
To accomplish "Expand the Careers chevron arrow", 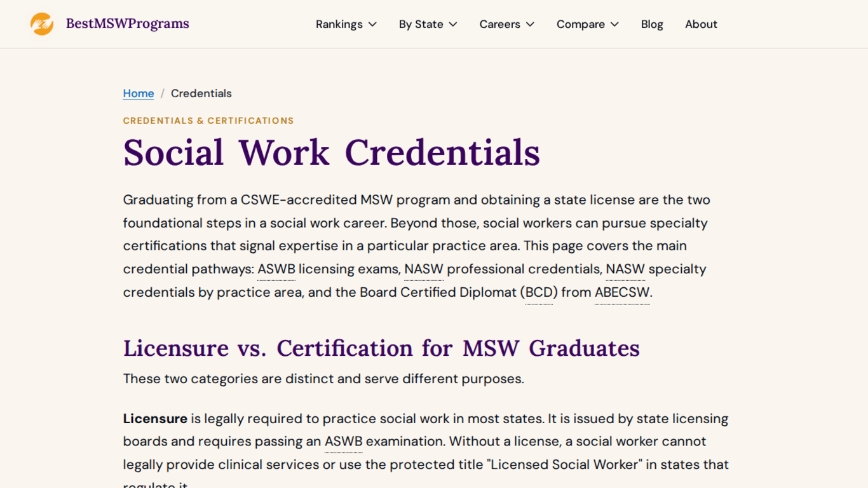I will (x=530, y=24).
